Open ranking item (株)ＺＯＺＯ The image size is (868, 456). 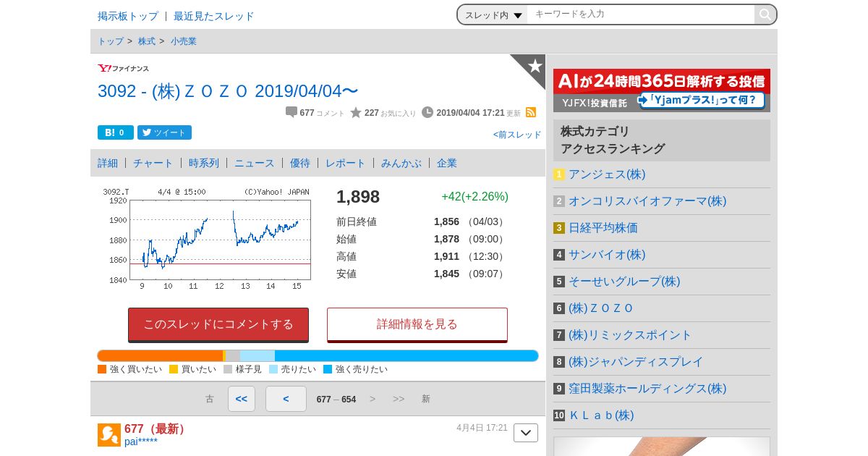pos(601,308)
